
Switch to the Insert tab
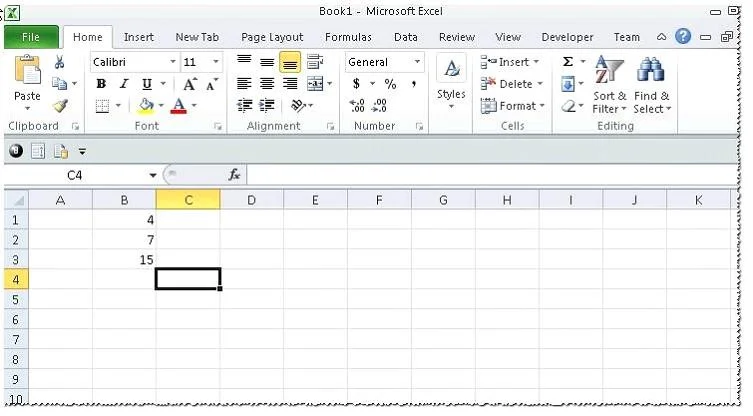139,37
